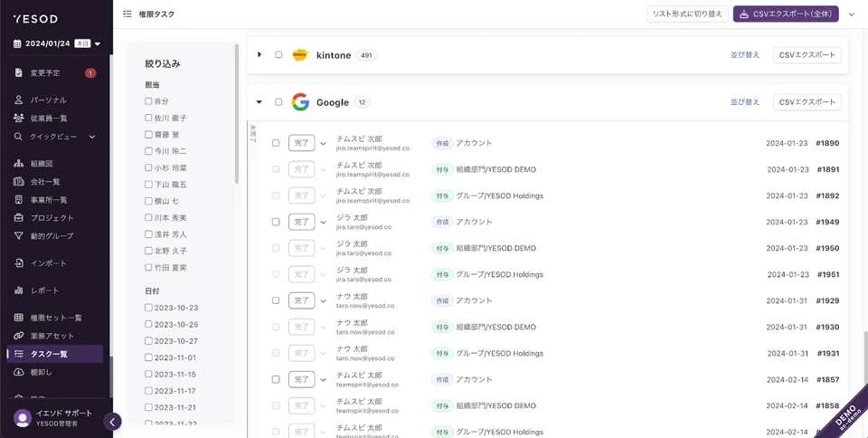Export kintone CSVエクスポート

coord(807,55)
